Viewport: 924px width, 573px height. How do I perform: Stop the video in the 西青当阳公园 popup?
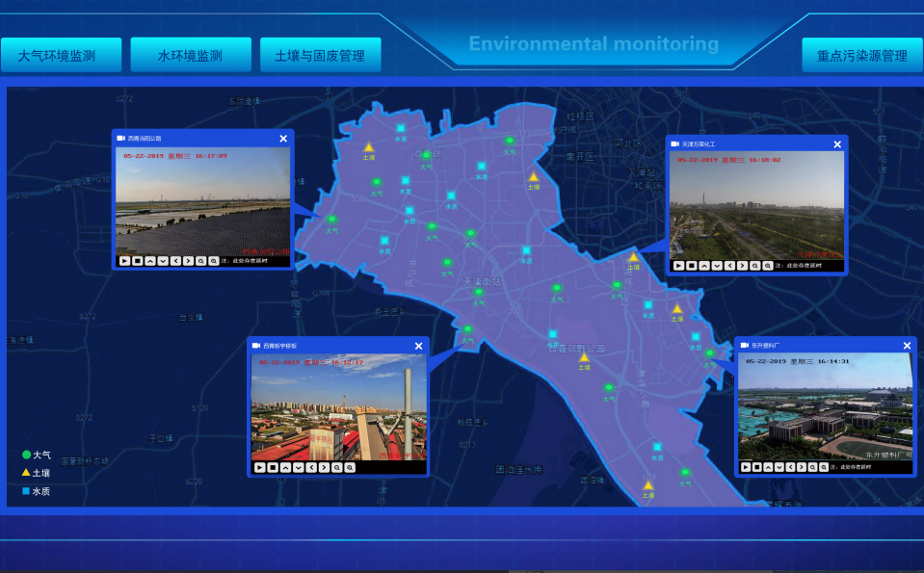(x=138, y=261)
